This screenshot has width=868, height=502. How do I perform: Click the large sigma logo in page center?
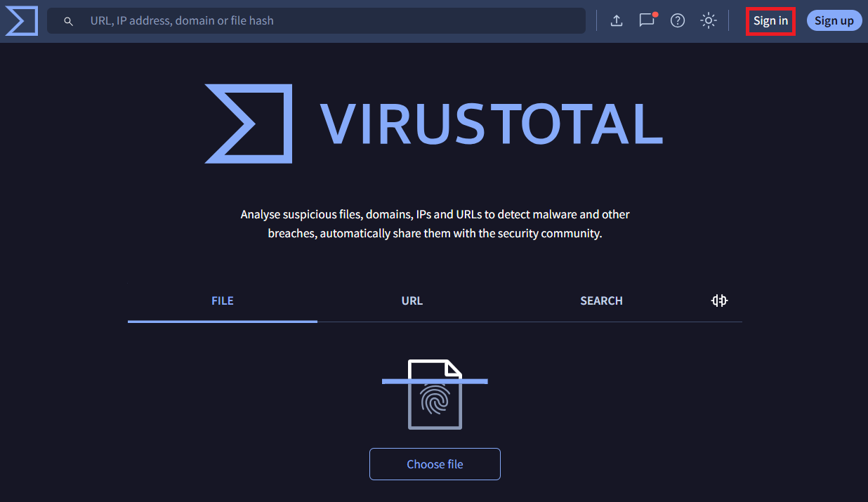[249, 124]
